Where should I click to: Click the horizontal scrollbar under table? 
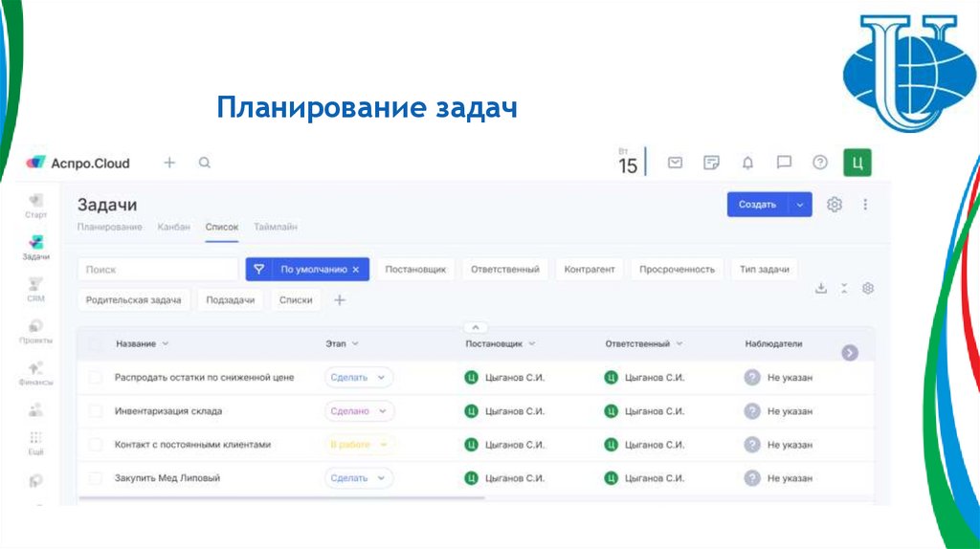coord(282,497)
